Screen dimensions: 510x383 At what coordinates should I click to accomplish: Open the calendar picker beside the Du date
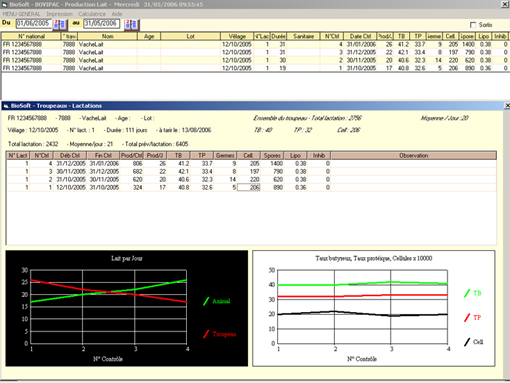60,24
